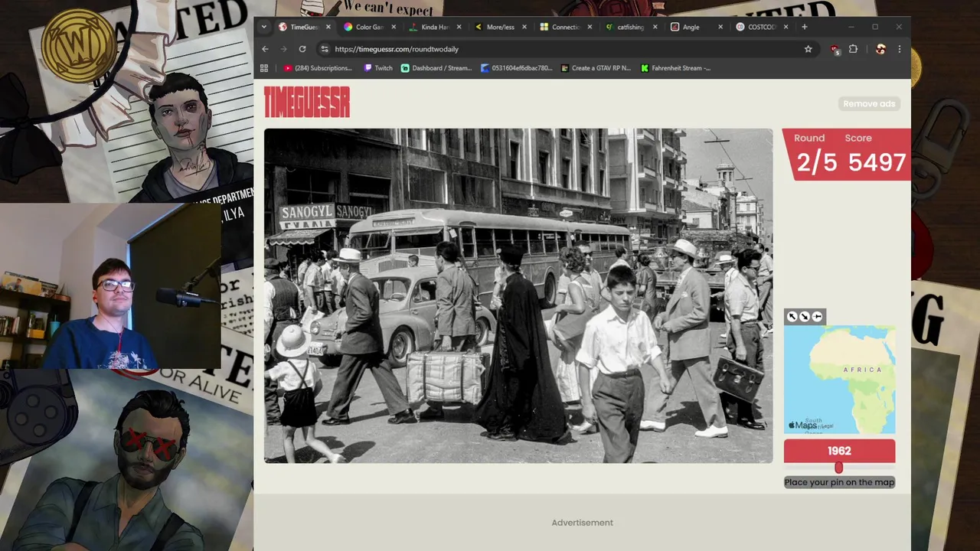Switch to the Color Game tab
The image size is (980, 551).
pos(370,27)
